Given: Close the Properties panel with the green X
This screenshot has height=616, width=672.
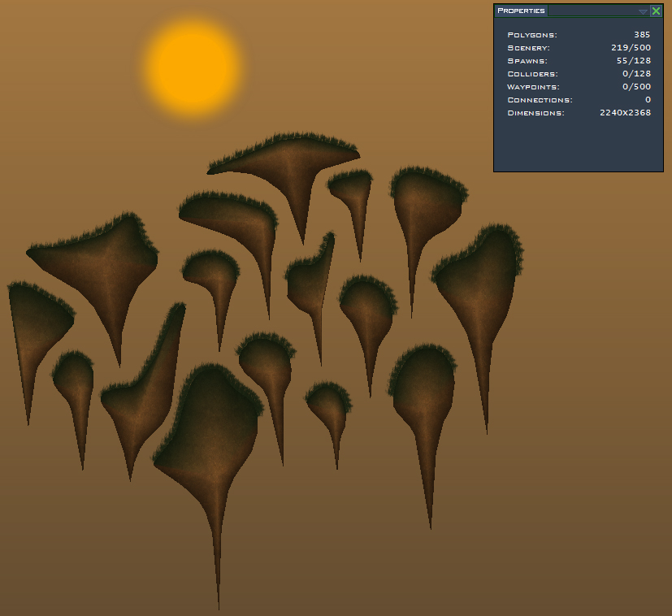Looking at the screenshot, I should pos(656,11).
